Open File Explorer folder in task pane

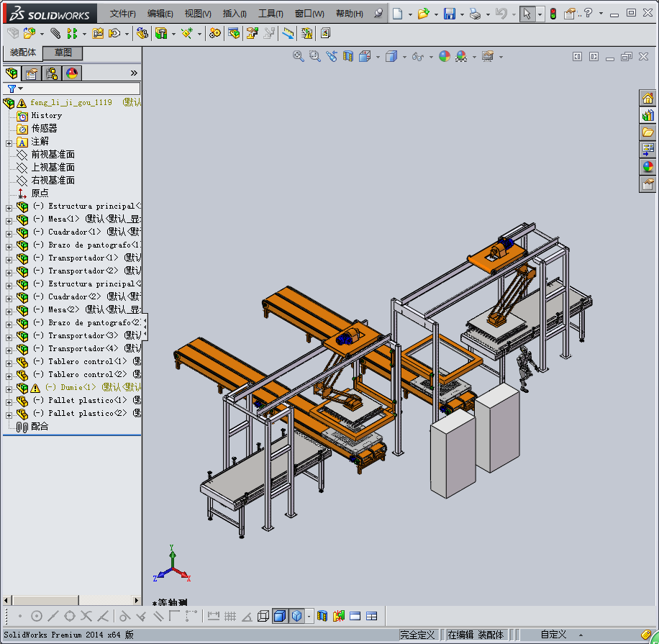(647, 132)
